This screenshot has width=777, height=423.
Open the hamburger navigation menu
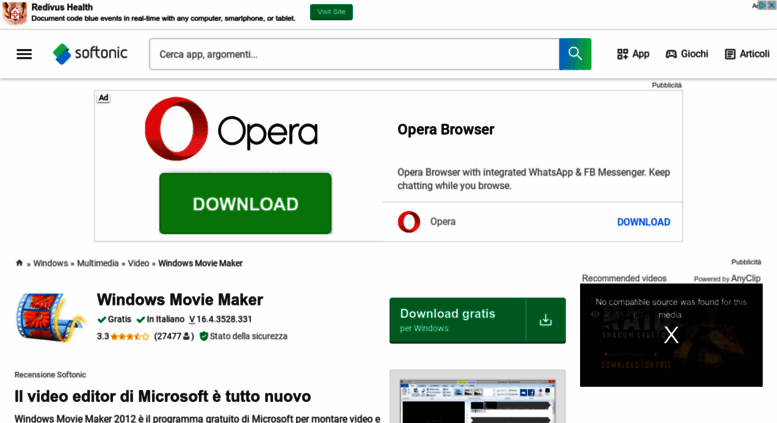tap(24, 54)
